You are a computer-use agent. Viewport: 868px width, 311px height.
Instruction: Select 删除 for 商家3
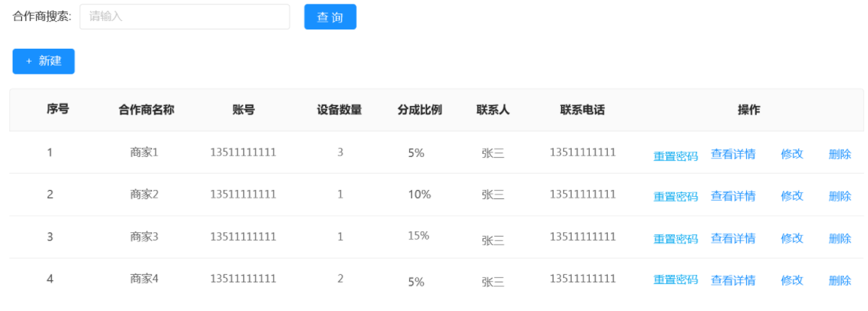(839, 239)
